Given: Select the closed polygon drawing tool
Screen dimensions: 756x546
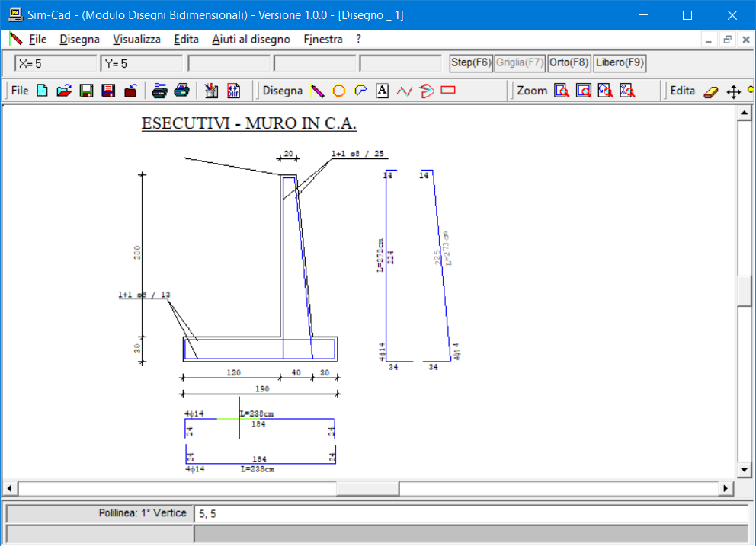Looking at the screenshot, I should tap(427, 91).
